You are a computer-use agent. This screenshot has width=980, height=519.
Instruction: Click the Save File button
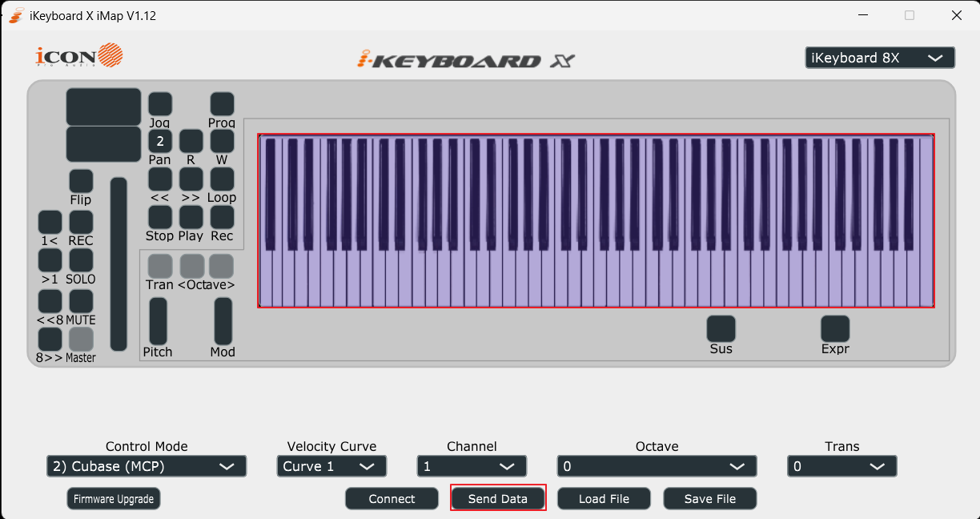pyautogui.click(x=710, y=498)
